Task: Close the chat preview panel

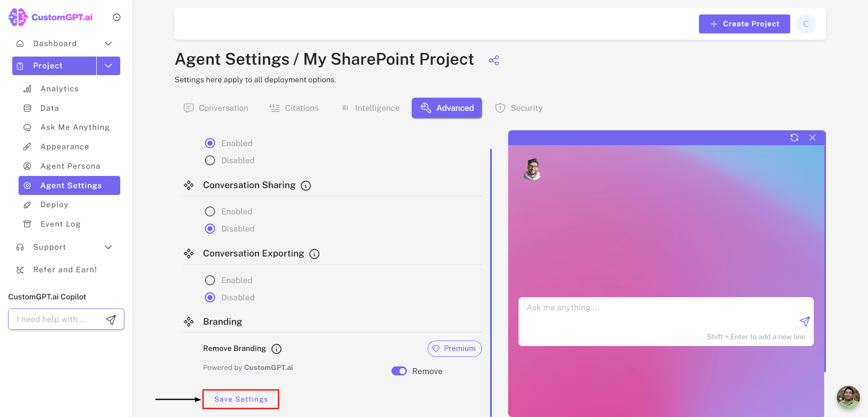Action: click(812, 137)
